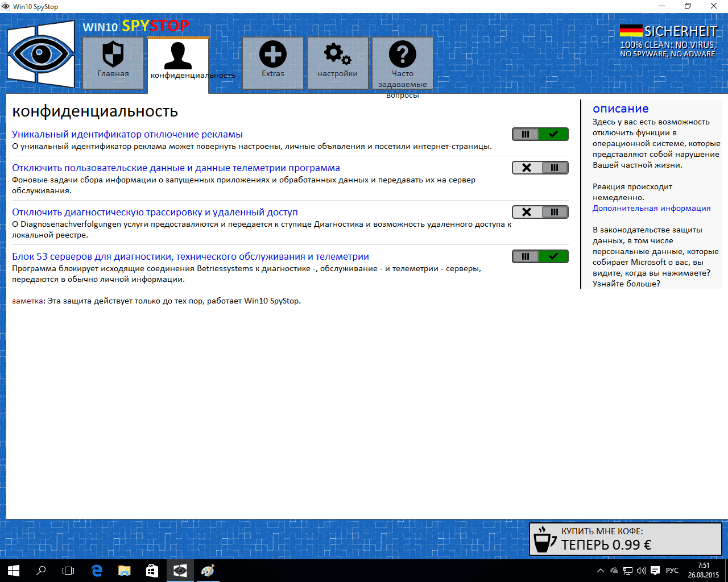Open Task View on taskbar
Image resolution: width=728 pixels, height=582 pixels.
pyautogui.click(x=68, y=571)
